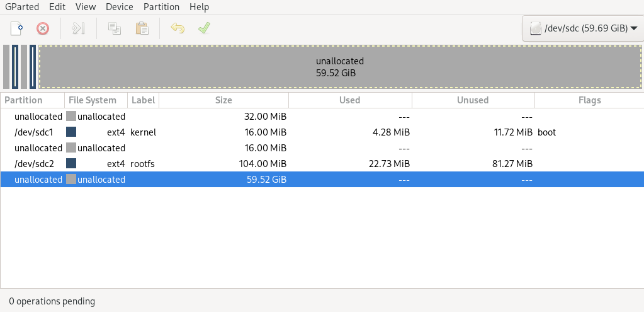Click the ext4 color swatch for /dev/sdc2
Viewport: 644px width, 312px height.
(x=71, y=164)
